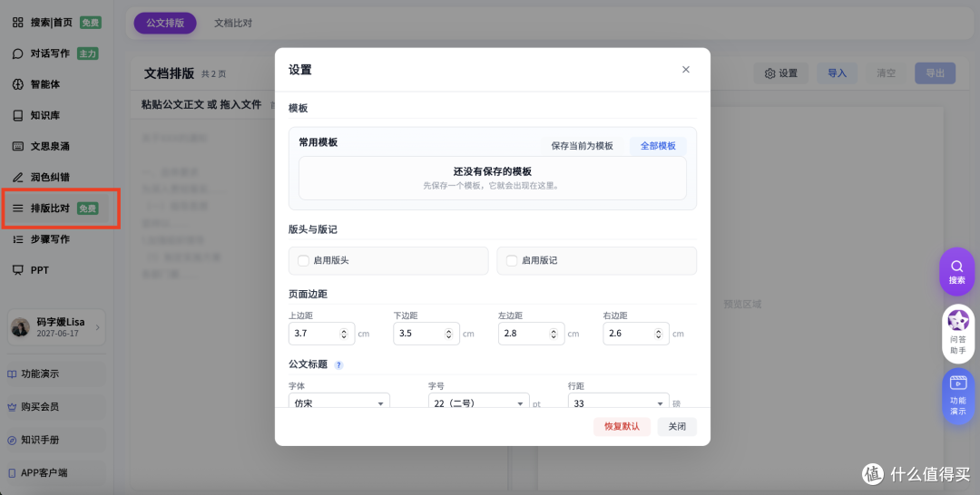Switch to the 文档比对 tab
The height and width of the screenshot is (495, 980).
233,23
